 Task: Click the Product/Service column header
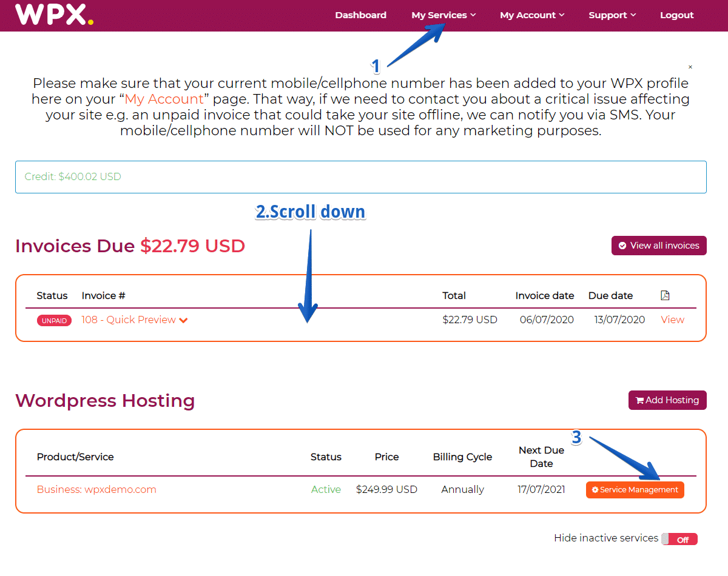(x=75, y=457)
